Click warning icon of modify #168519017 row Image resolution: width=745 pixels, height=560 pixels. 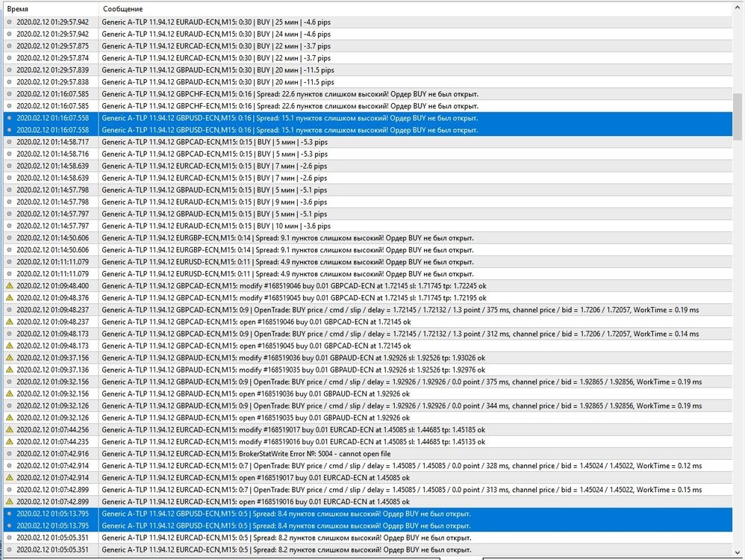coord(9,429)
